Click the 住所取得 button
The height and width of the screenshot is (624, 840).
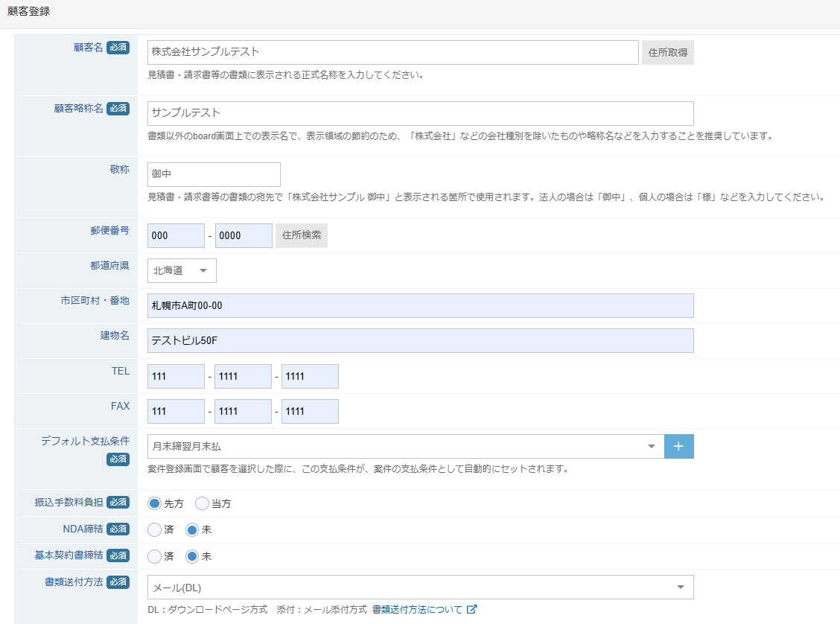(x=667, y=52)
